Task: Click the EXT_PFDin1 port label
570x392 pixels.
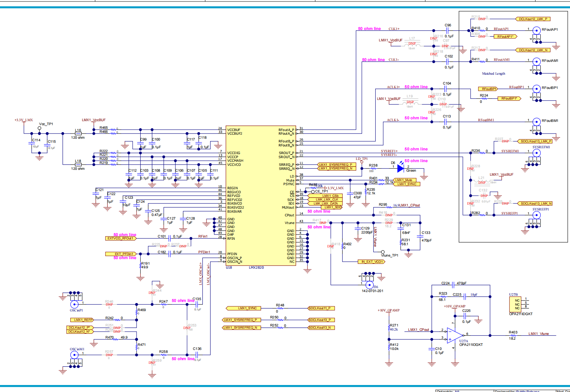Action: [120, 254]
